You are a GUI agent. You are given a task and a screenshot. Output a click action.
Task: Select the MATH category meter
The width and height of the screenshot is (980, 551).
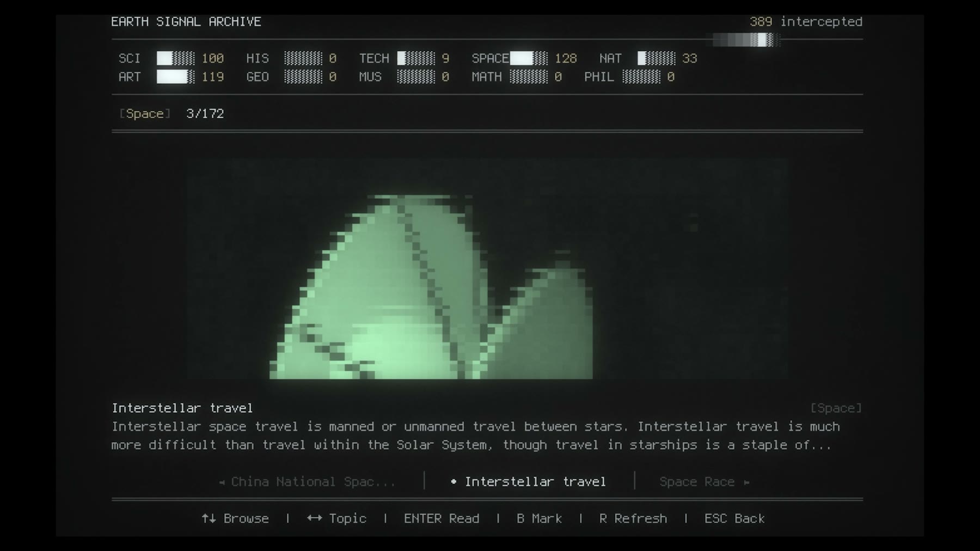pos(529,77)
